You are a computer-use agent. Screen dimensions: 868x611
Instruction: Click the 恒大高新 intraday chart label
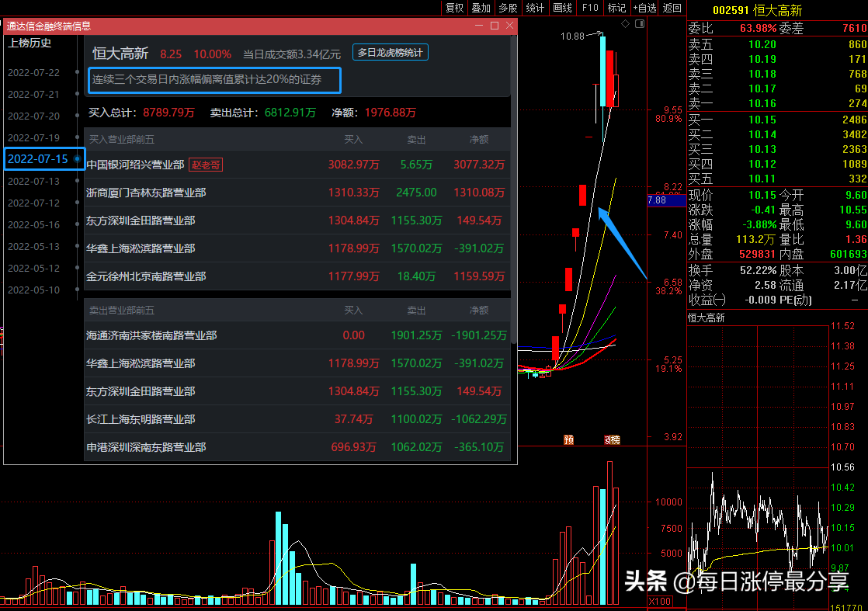tap(707, 318)
